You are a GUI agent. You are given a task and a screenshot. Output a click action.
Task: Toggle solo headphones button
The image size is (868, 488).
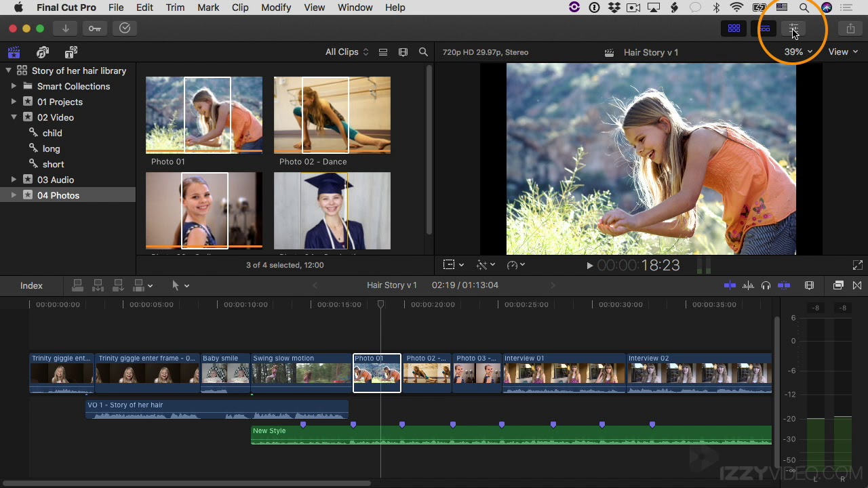[766, 285]
